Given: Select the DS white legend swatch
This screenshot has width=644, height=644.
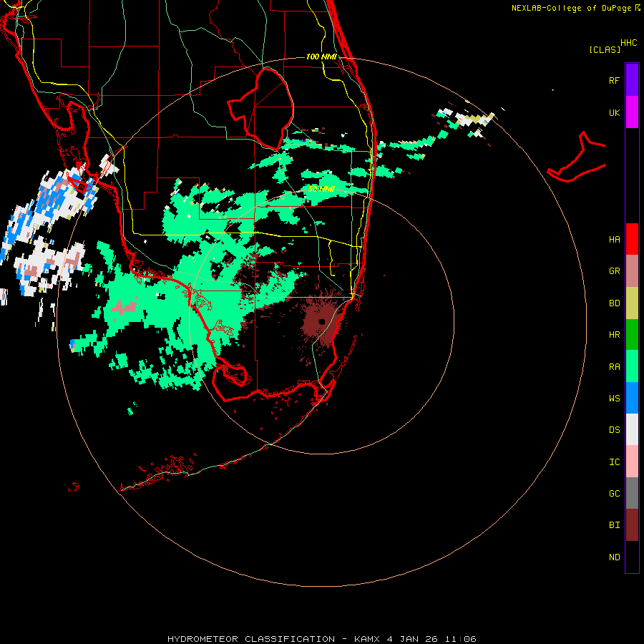Looking at the screenshot, I should pyautogui.click(x=632, y=429).
